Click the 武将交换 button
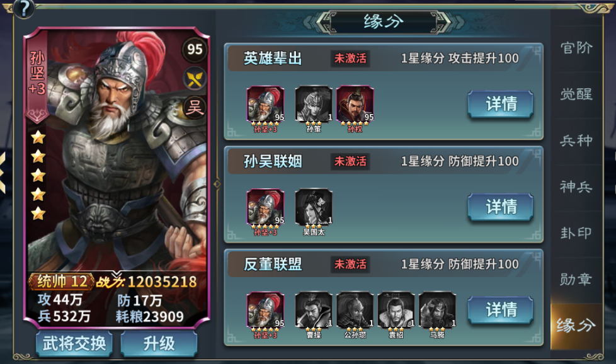Image resolution: width=616 pixels, height=364 pixels. pos(74,344)
